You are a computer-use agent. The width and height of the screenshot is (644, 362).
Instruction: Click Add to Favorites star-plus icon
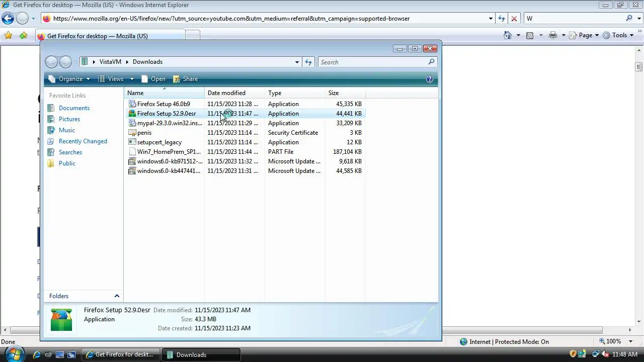pos(23,35)
